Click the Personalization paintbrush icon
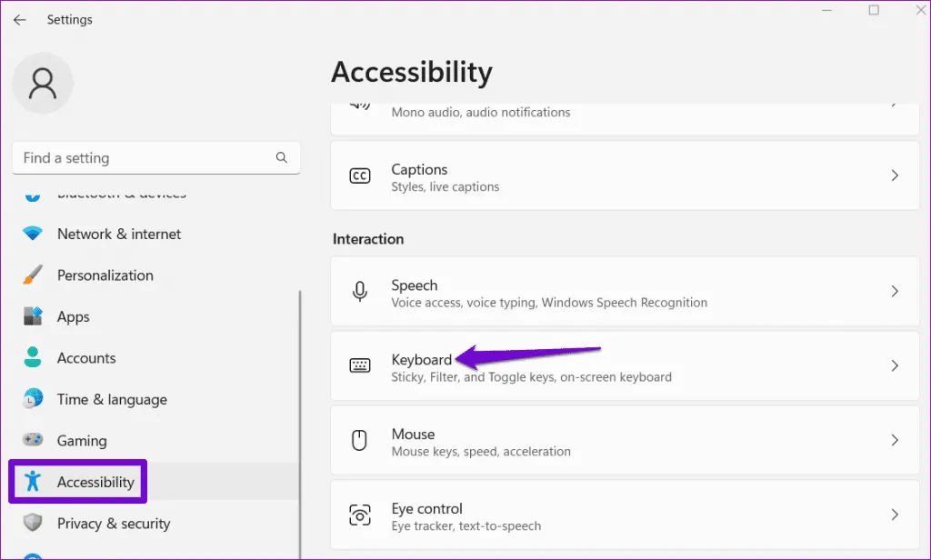931x560 pixels. (33, 275)
